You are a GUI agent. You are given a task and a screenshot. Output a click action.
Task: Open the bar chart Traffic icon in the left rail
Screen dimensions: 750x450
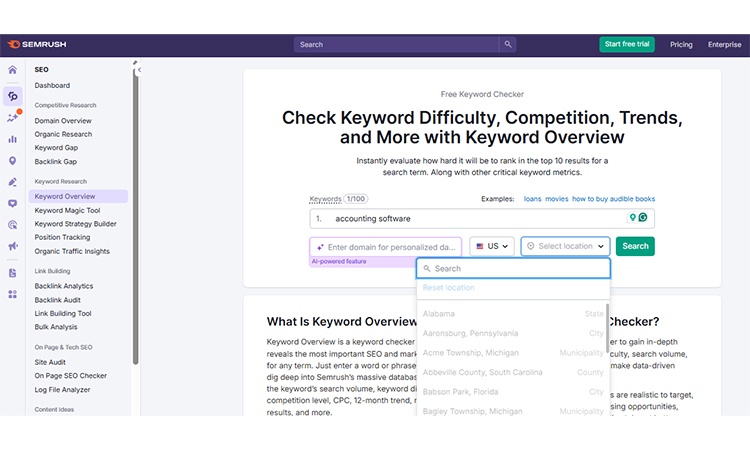(x=12, y=139)
